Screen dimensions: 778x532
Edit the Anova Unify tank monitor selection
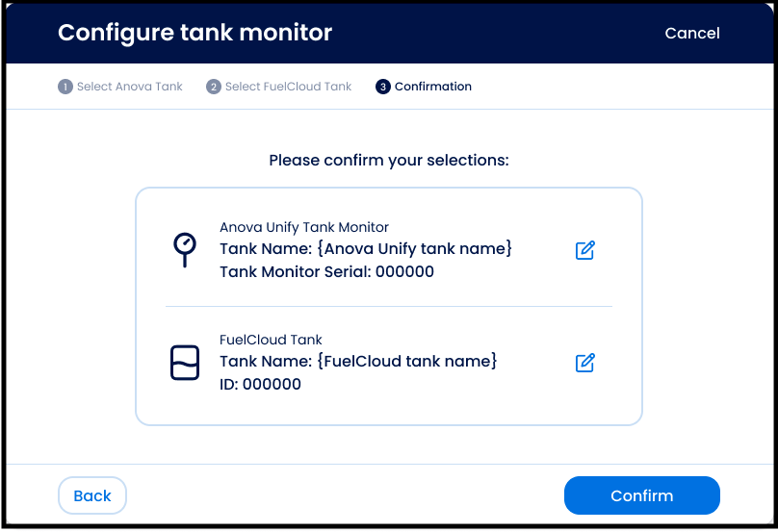584,250
